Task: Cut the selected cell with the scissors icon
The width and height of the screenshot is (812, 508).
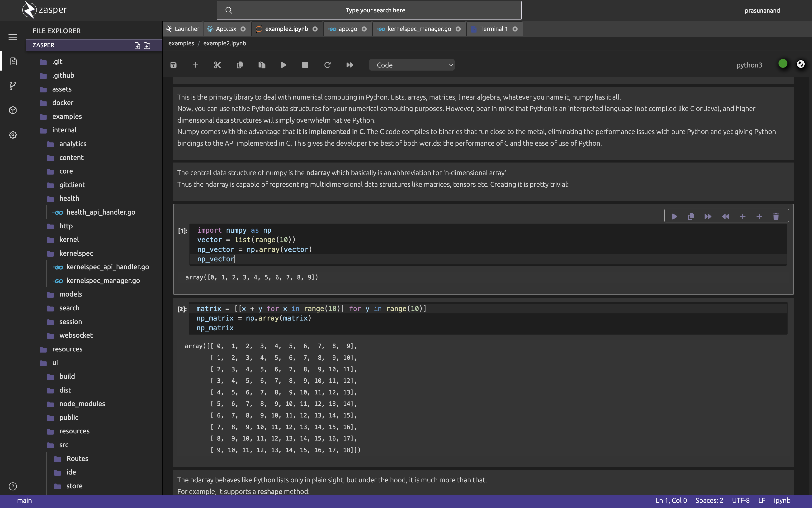Action: pos(217,65)
